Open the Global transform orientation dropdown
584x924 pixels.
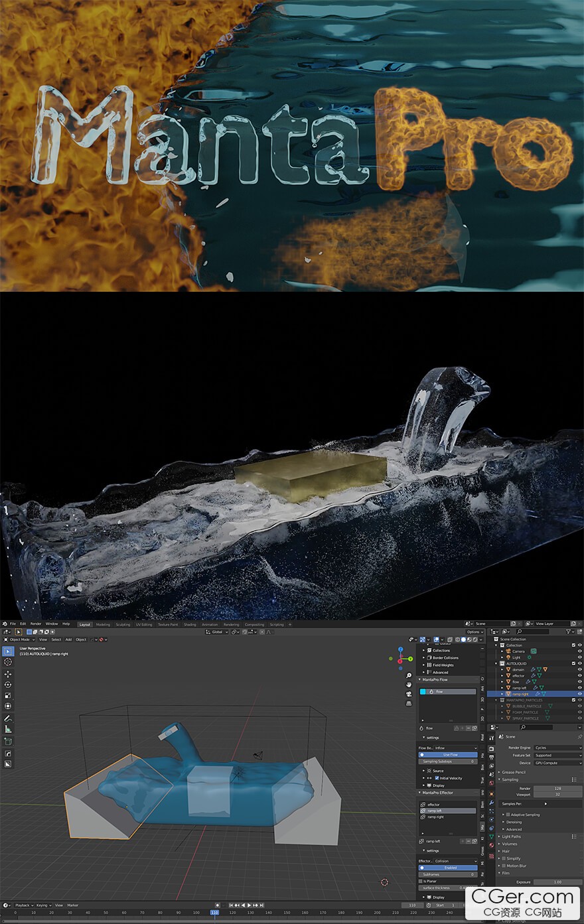tap(218, 632)
